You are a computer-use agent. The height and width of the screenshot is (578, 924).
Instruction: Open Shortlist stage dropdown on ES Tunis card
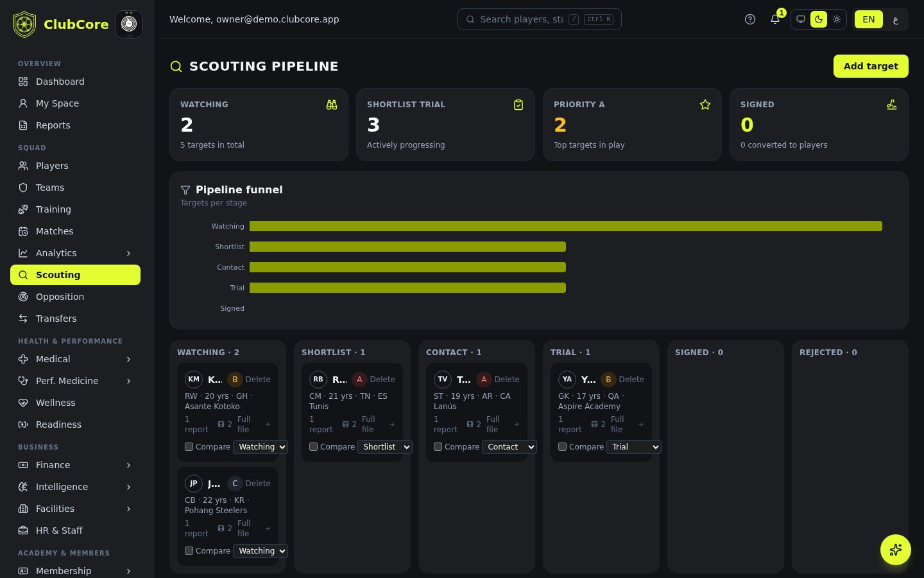(x=385, y=447)
